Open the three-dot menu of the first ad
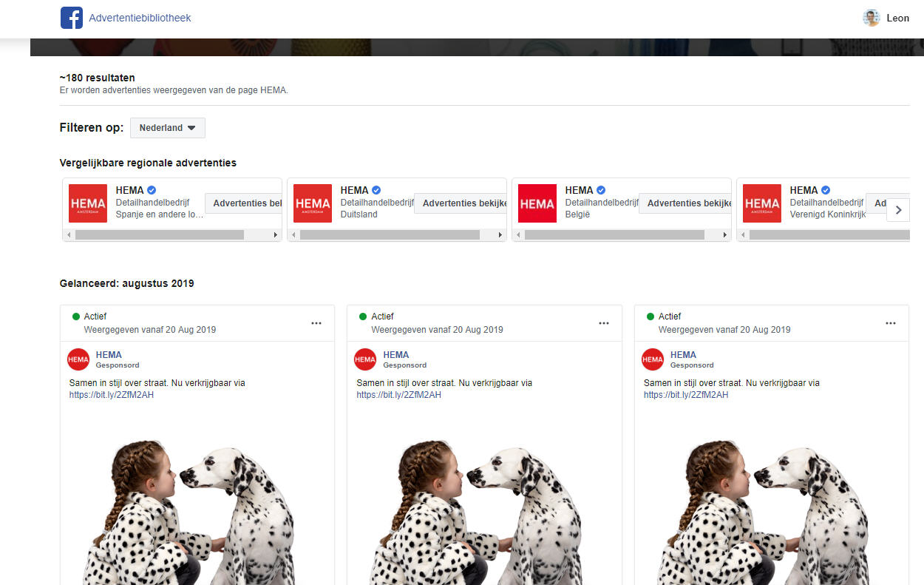 pos(316,323)
